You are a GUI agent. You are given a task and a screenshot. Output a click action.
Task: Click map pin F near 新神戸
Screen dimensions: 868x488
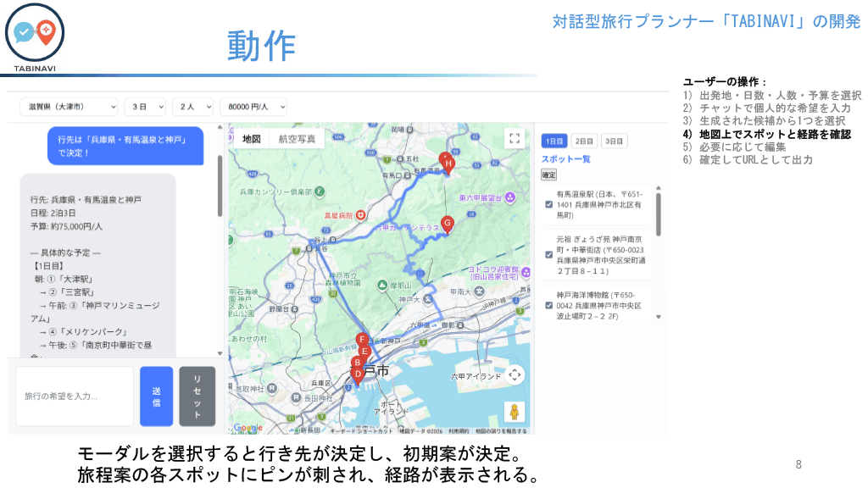[x=362, y=341]
